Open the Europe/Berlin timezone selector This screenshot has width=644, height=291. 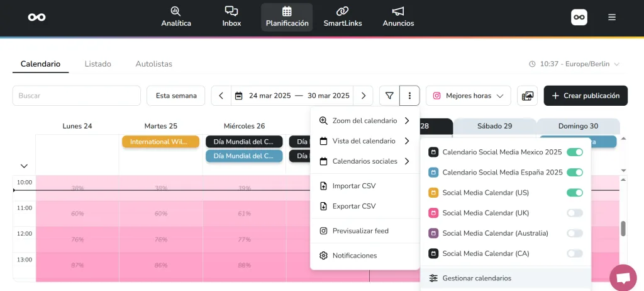point(574,64)
